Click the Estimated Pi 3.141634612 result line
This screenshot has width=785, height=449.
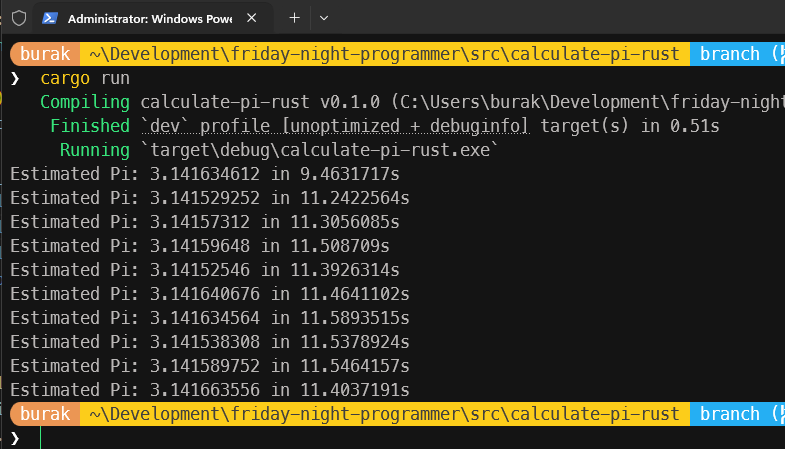(210, 174)
